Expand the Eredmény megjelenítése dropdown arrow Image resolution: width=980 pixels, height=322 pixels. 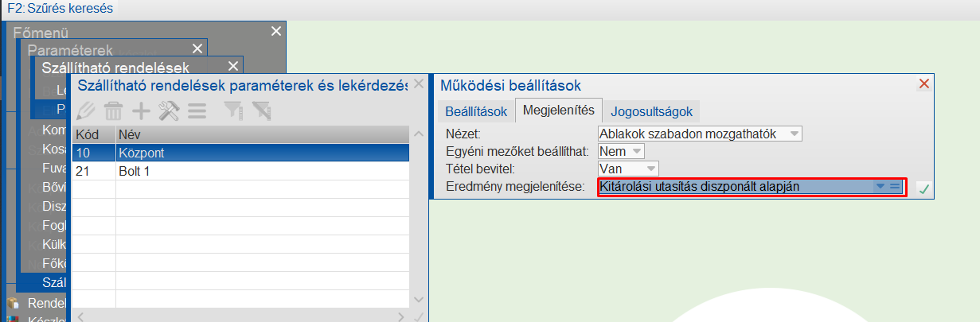pyautogui.click(x=880, y=187)
